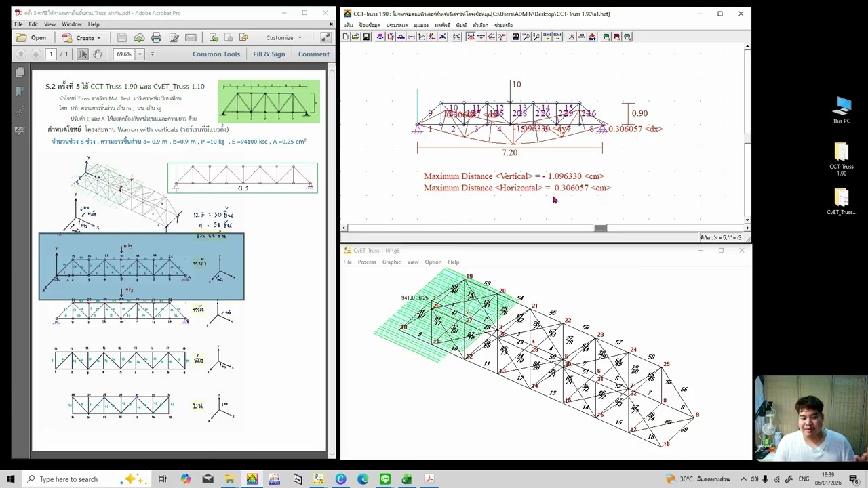Open the first Thai menu in CCT-Truss

(x=348, y=25)
